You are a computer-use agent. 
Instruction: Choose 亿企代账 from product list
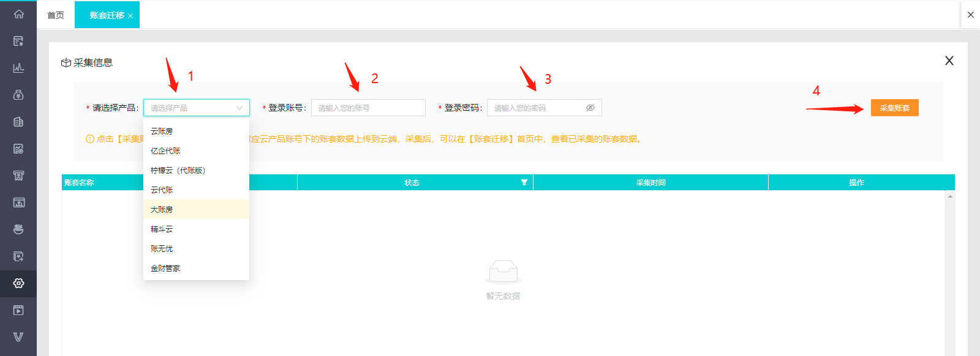[x=196, y=150]
